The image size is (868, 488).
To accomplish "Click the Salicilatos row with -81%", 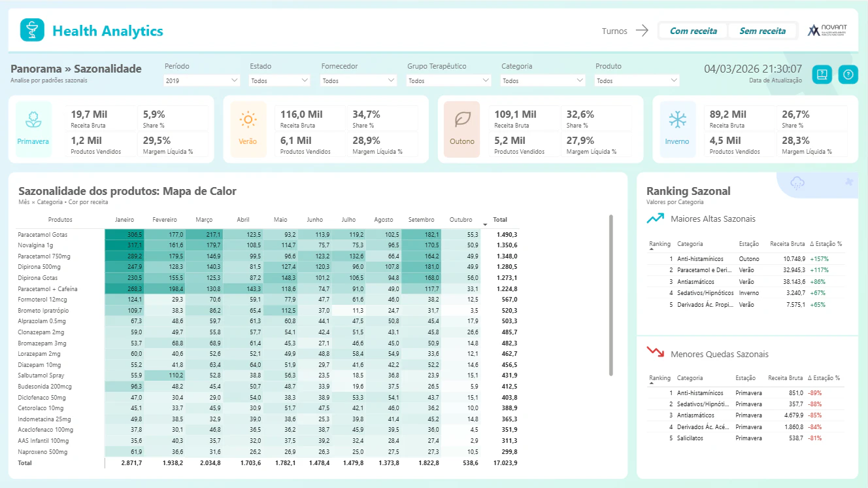I will tap(745, 438).
